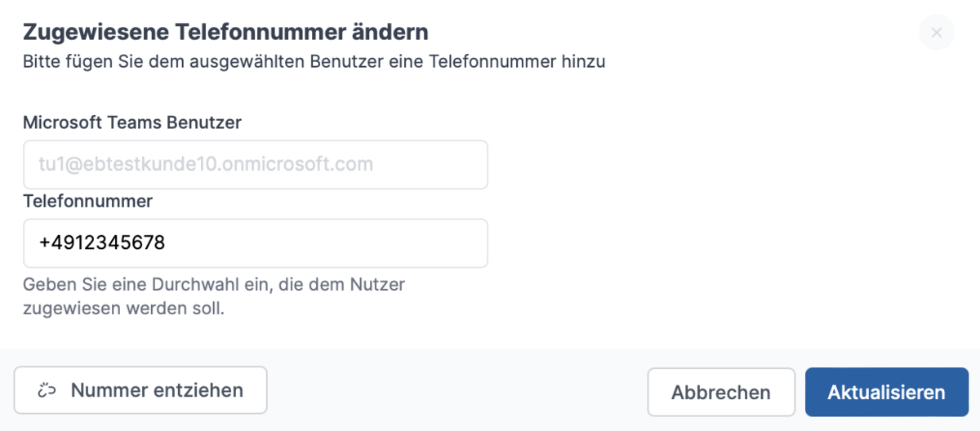Click the text label Nummer entziehen
The width and height of the screenshot is (980, 431).
pyautogui.click(x=157, y=390)
